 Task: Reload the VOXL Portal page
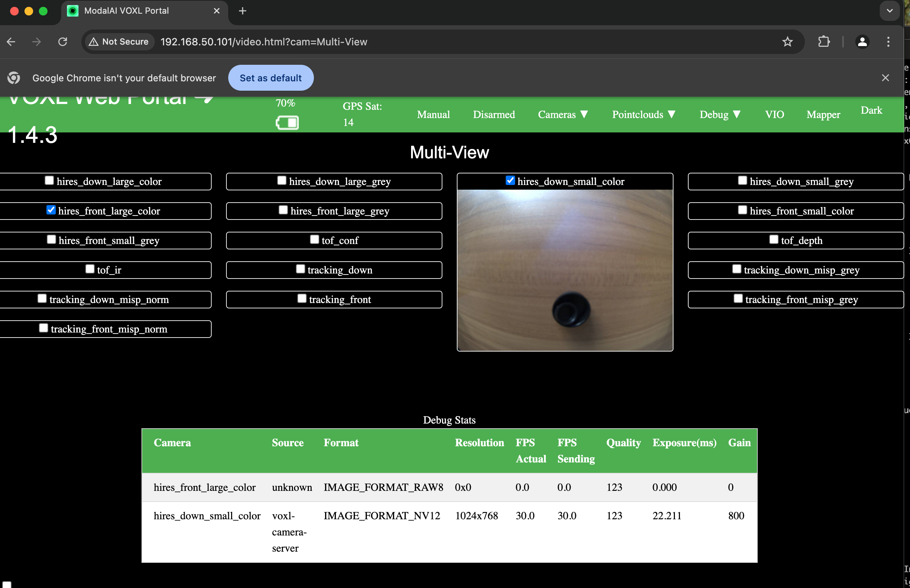point(63,42)
